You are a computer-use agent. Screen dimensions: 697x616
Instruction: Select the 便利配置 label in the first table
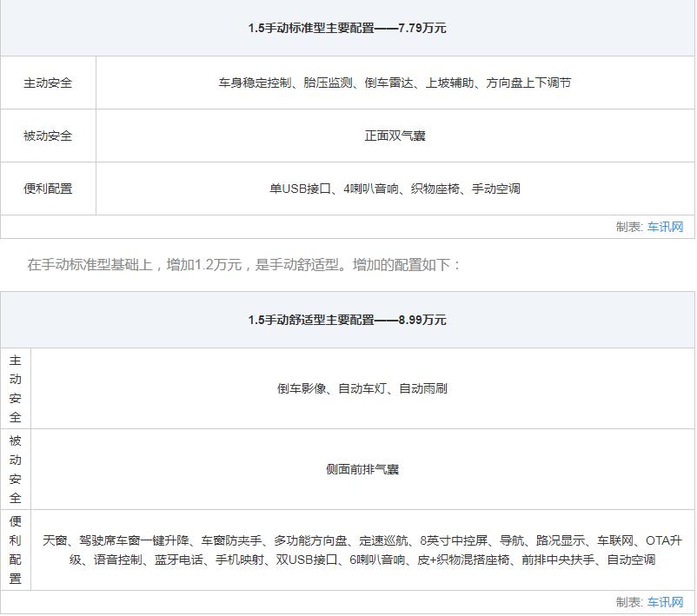50,188
